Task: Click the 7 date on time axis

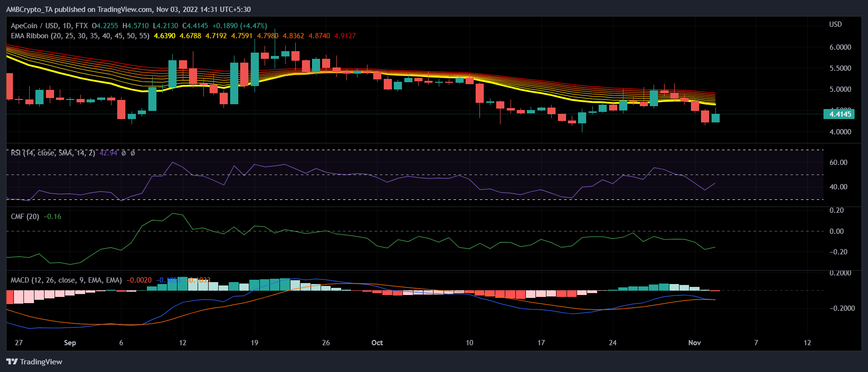Action: (x=756, y=343)
